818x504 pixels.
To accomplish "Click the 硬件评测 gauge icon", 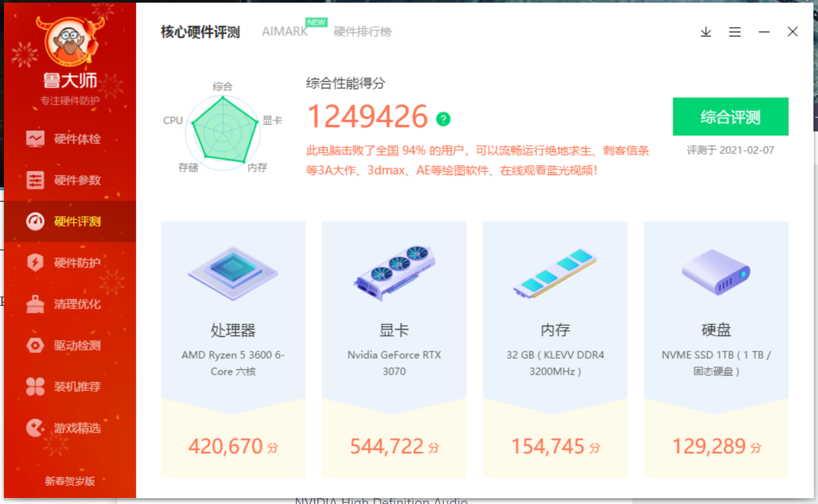I will point(35,221).
